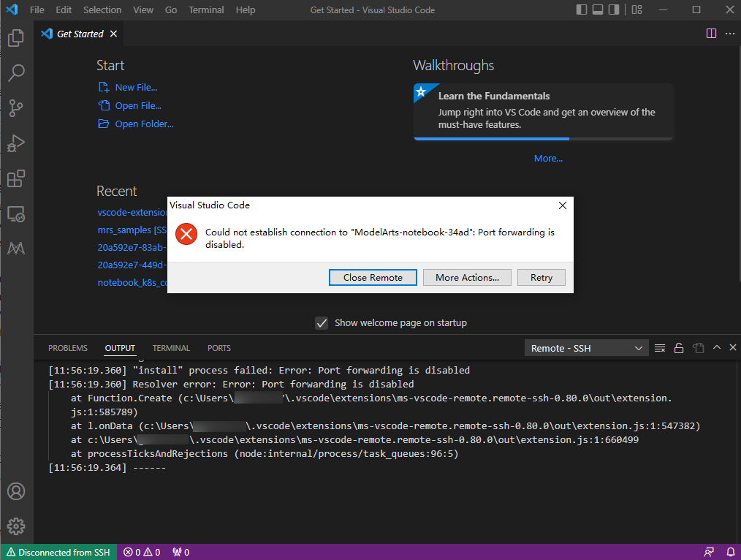Viewport: 741px width, 560px height.
Task: Open the Terminal menu
Action: 206,10
